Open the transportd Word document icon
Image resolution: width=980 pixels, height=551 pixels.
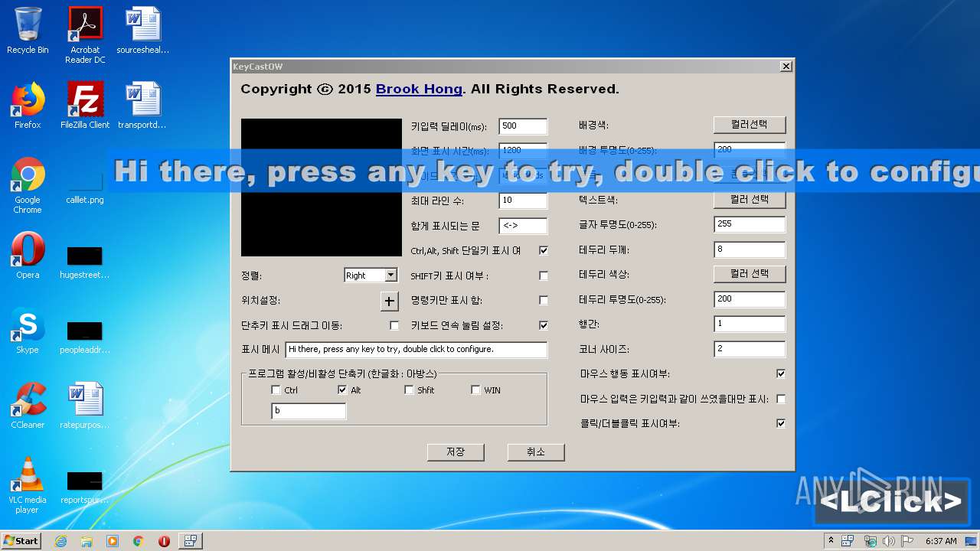point(142,106)
